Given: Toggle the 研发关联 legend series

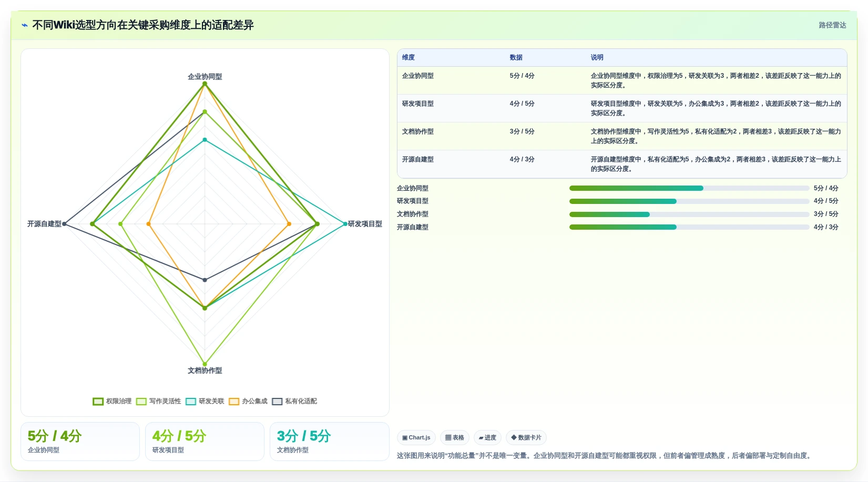Looking at the screenshot, I should tap(205, 401).
